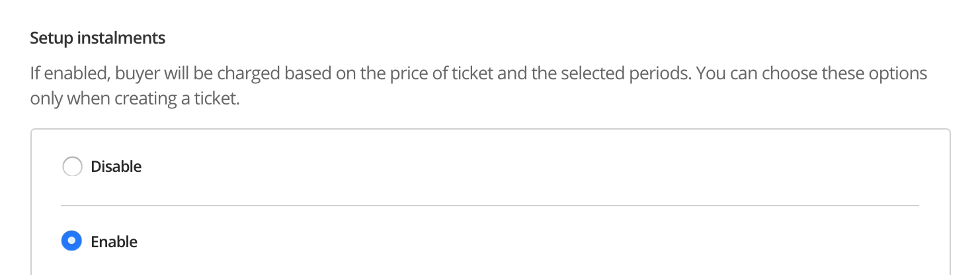Screen dimensions: 980x275
Task: Click the top border of the options box
Action: (x=489, y=129)
